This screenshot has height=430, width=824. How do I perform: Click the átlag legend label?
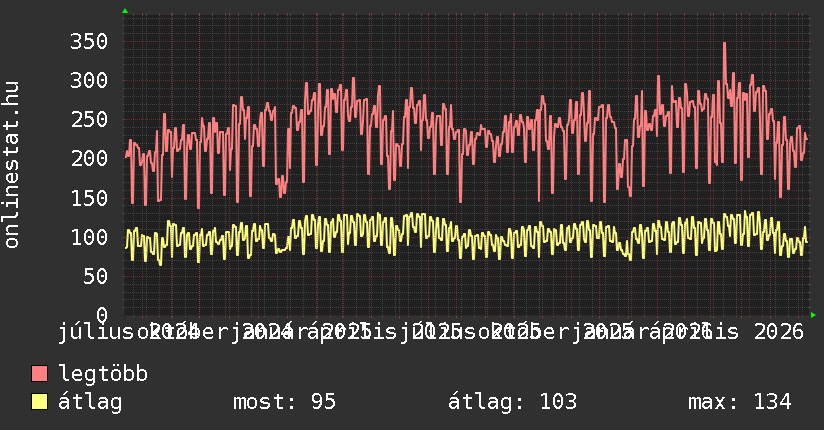[x=90, y=402]
